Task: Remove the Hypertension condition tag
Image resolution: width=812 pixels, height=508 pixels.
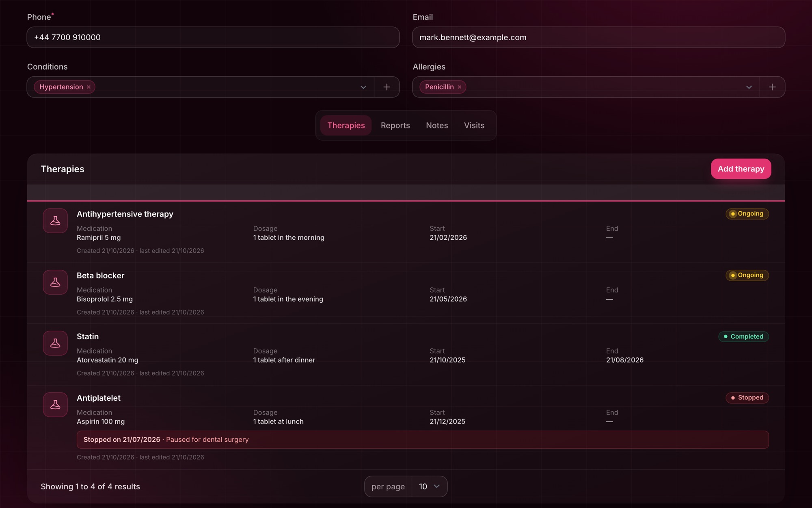Action: [89, 87]
